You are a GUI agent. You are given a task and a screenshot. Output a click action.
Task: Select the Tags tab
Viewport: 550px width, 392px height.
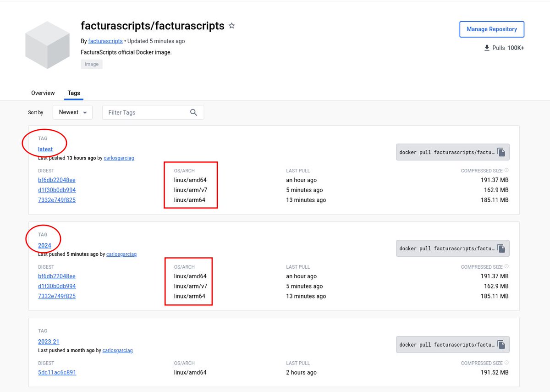pyautogui.click(x=74, y=93)
